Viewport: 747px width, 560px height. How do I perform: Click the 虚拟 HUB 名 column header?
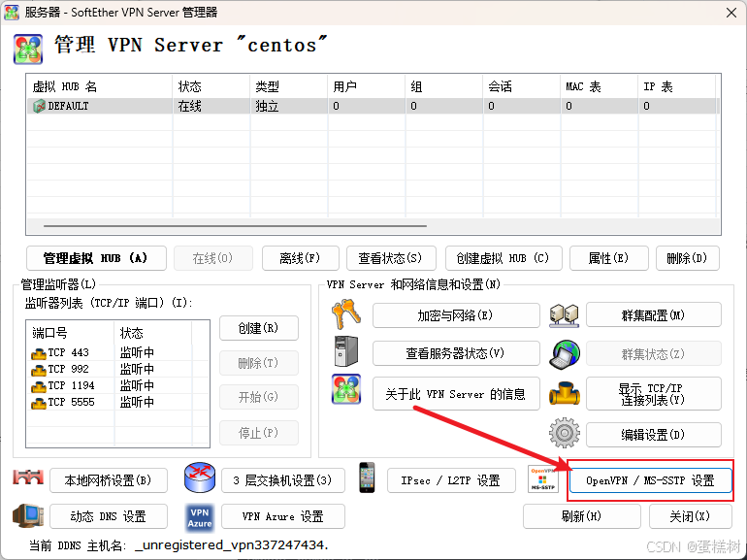pyautogui.click(x=100, y=86)
